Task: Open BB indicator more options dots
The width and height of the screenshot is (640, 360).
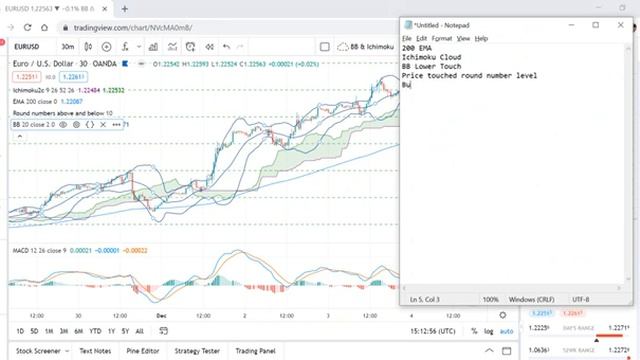Action: click(x=116, y=124)
